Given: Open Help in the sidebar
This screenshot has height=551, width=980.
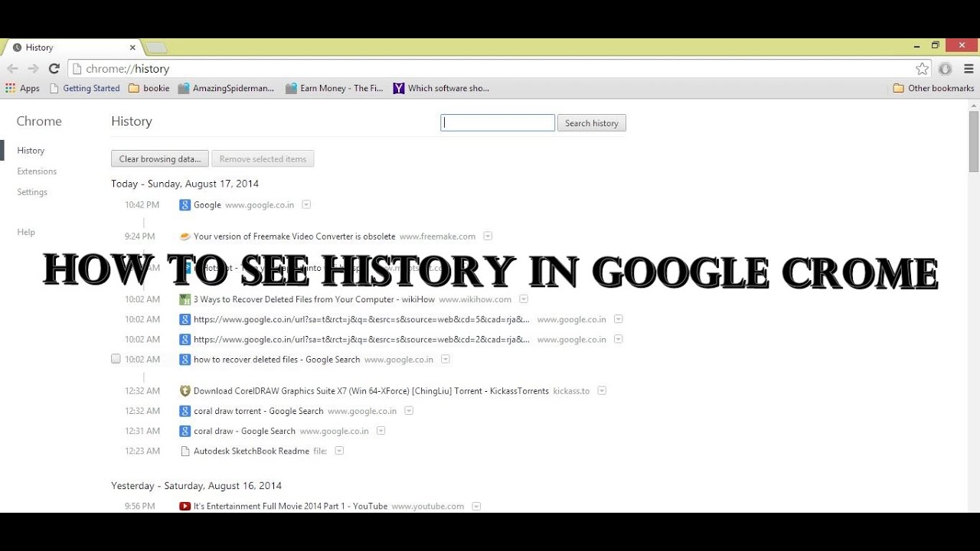Looking at the screenshot, I should 26,232.
